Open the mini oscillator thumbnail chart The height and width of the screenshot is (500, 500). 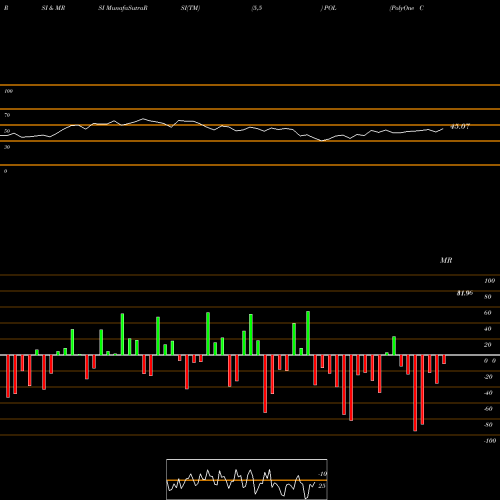(x=247, y=479)
